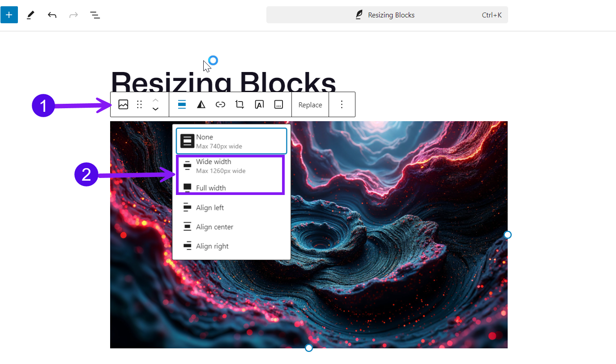Open the Document Overview panel

coord(95,15)
